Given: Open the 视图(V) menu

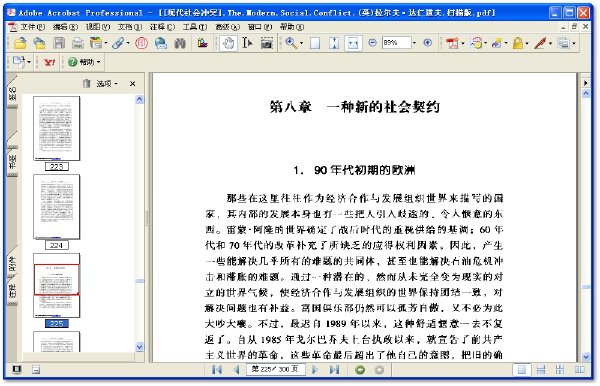Looking at the screenshot, I should point(98,27).
